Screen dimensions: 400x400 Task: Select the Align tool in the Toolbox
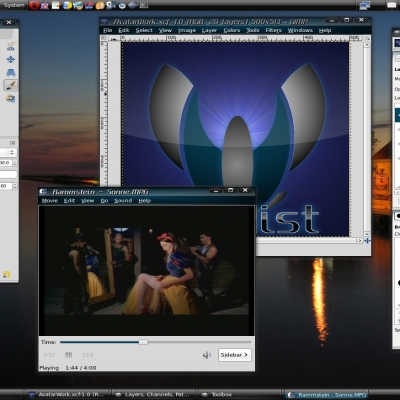click(11, 47)
